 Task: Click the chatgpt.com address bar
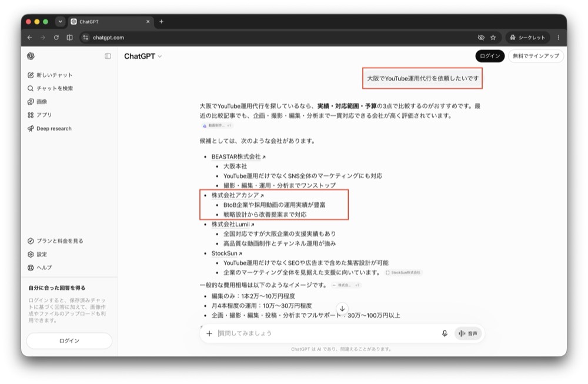pyautogui.click(x=278, y=38)
